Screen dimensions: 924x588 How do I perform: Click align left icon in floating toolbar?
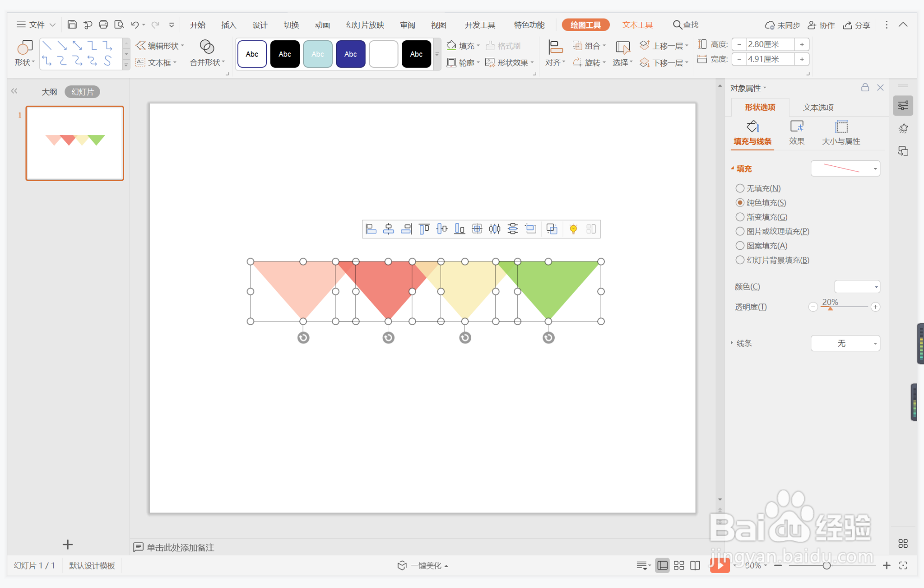(x=371, y=229)
